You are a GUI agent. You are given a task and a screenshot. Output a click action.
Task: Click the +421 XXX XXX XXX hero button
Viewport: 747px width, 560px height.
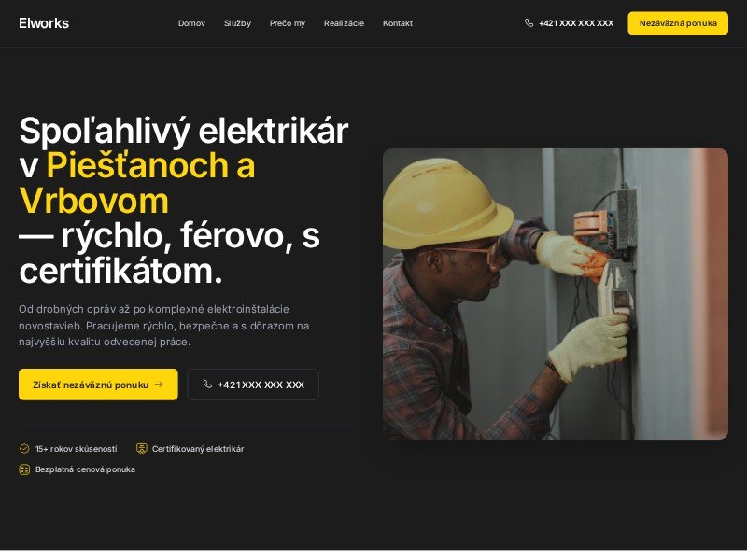[253, 385]
